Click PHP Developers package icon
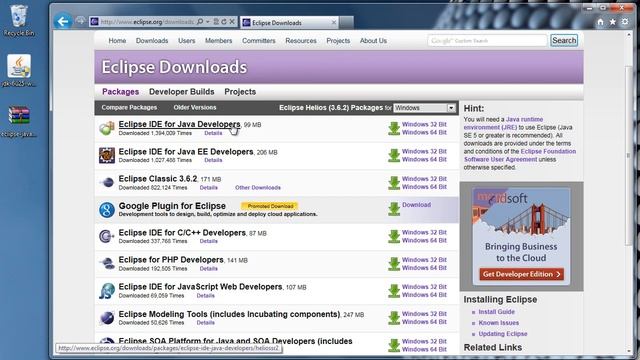This screenshot has height=360, width=640. click(x=107, y=264)
